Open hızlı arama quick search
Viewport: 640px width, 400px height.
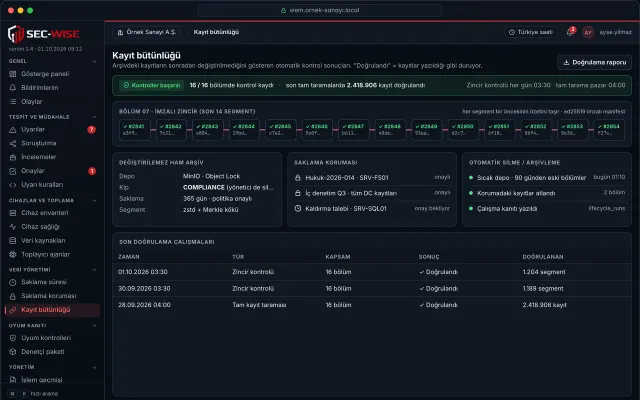tap(33, 393)
